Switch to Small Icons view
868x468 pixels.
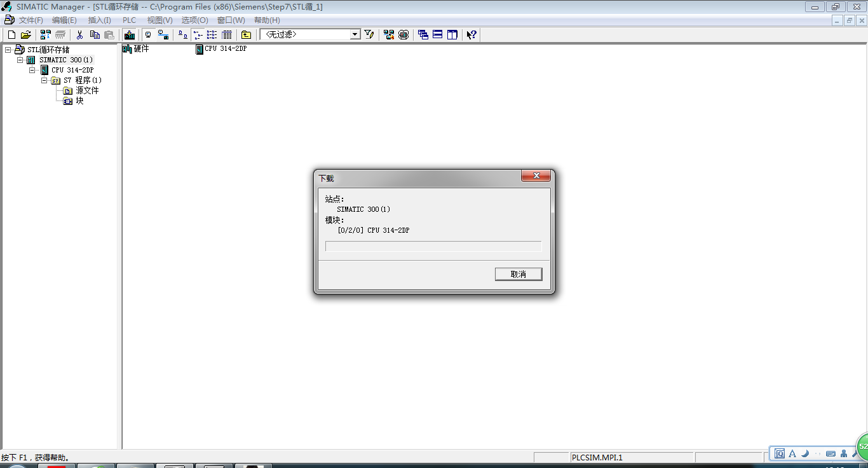pos(198,35)
